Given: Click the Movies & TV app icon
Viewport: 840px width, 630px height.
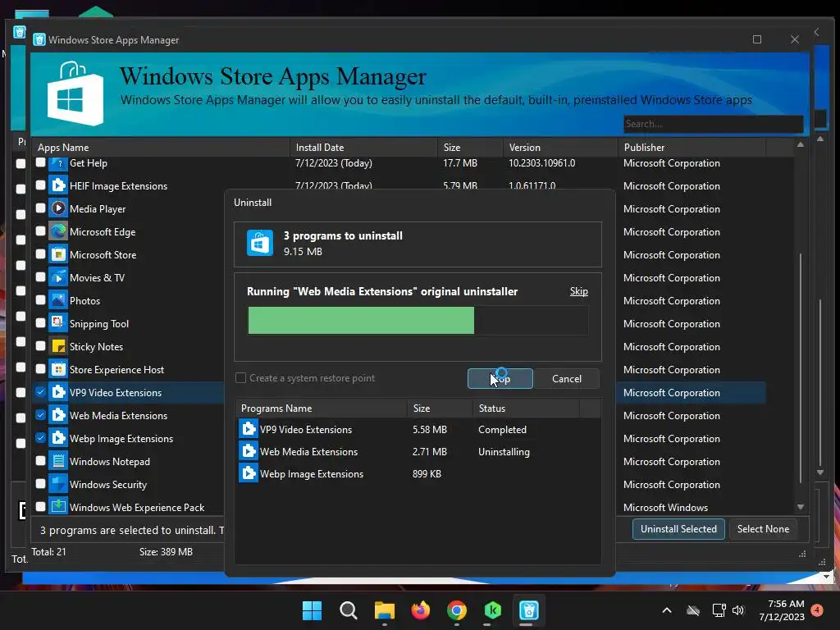Looking at the screenshot, I should [x=58, y=277].
